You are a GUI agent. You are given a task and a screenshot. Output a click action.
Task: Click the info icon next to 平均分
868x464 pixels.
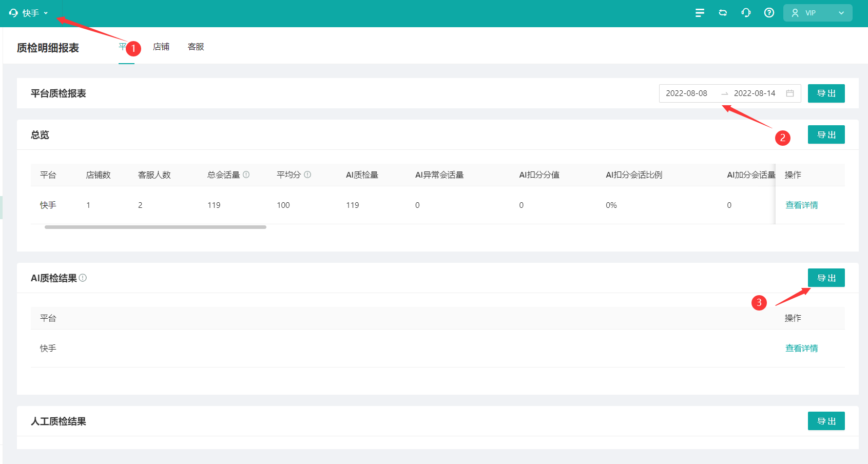[307, 175]
